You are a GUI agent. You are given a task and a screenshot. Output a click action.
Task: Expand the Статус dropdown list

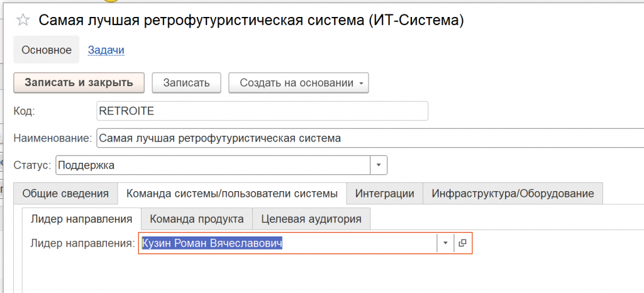tap(379, 165)
